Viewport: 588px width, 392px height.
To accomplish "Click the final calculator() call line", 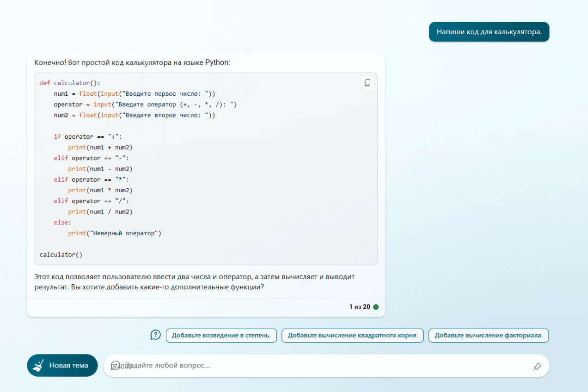I will click(x=61, y=255).
